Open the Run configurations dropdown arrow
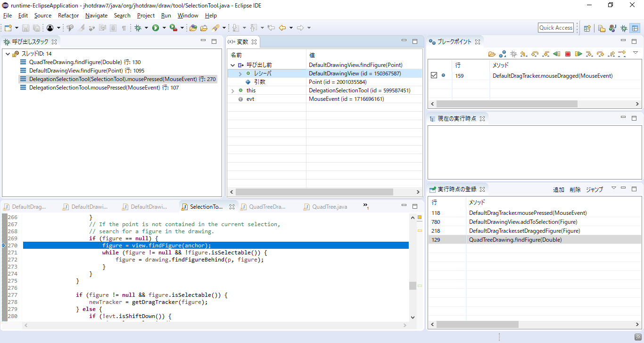The width and height of the screenshot is (644, 343). (x=164, y=28)
